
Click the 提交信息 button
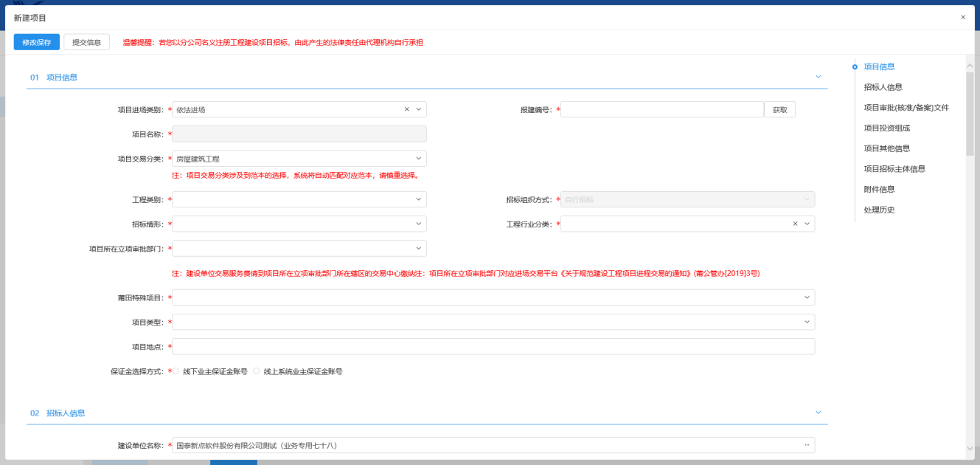click(x=86, y=42)
